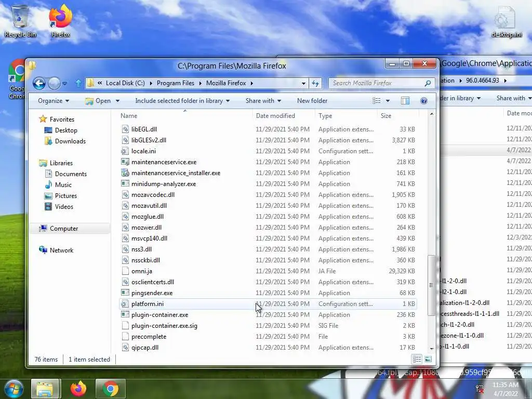
Task: Switch to details view in status bar
Action: [417, 359]
